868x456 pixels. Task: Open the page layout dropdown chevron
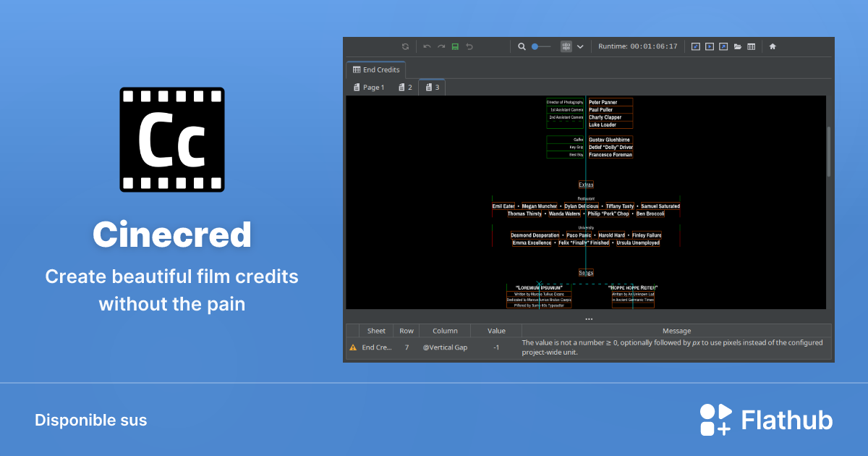tap(580, 46)
